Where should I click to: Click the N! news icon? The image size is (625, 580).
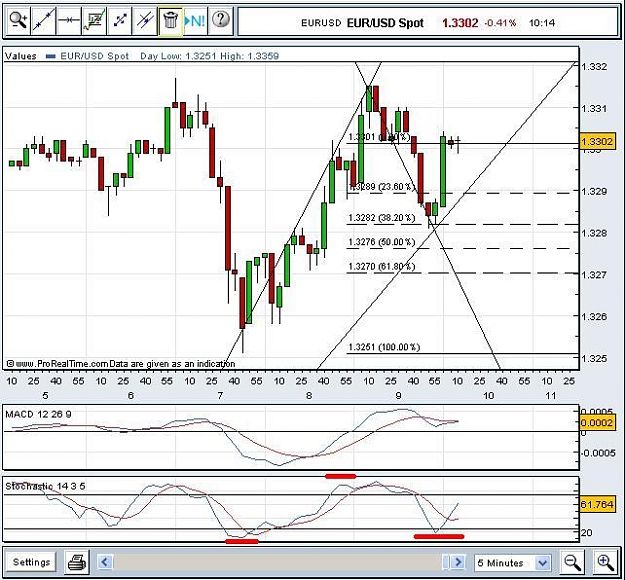point(195,20)
